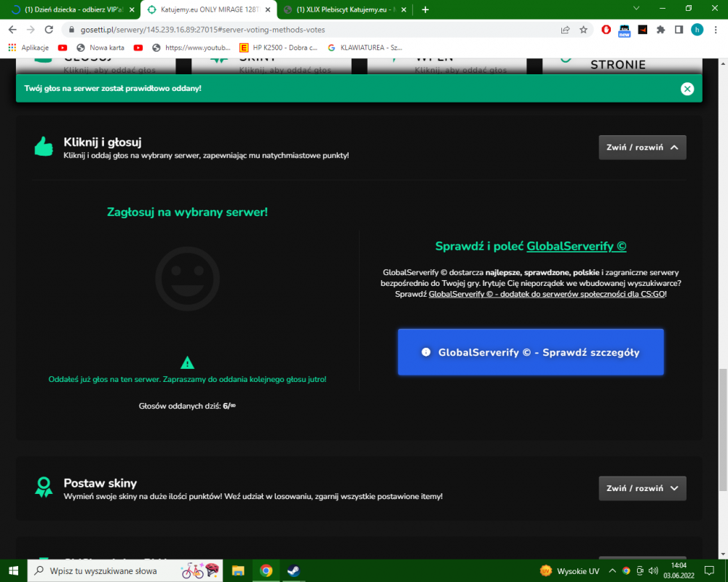728x582 pixels.
Task: Go back to the previous page
Action: pos(12,30)
